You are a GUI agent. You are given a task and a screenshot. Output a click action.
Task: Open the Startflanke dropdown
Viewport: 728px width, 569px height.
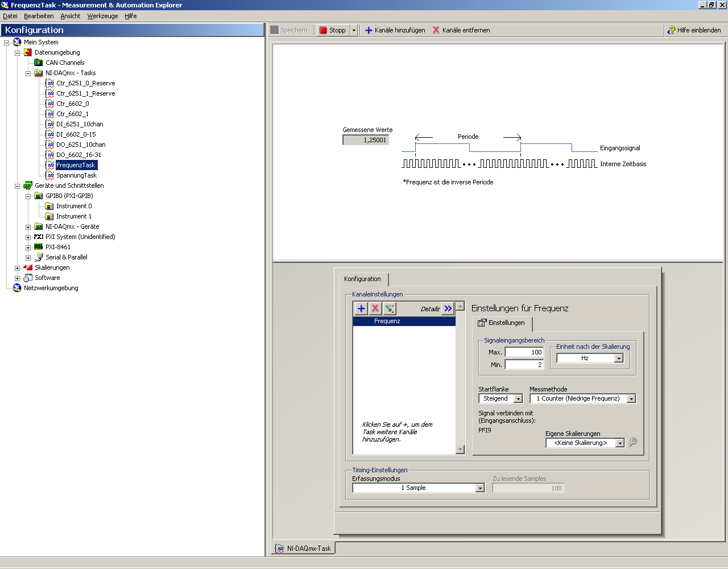(x=518, y=399)
